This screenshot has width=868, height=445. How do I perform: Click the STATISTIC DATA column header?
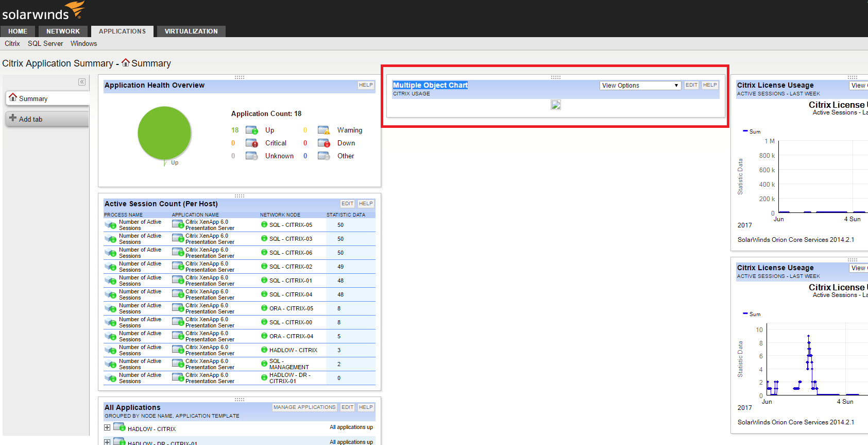click(346, 215)
